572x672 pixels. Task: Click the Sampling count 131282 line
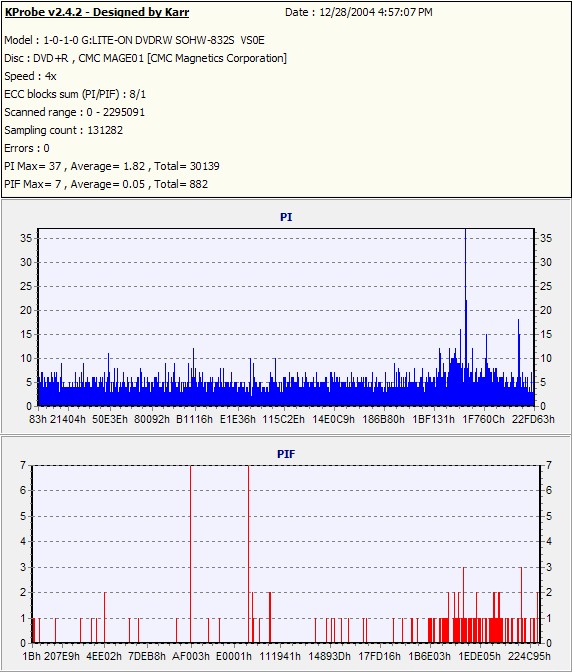pos(63,130)
